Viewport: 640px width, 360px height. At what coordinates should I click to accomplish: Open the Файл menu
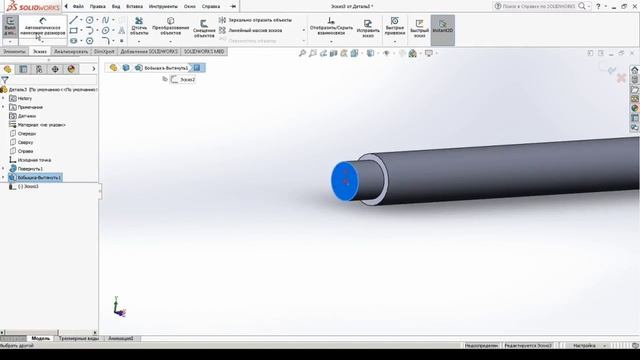[78, 7]
